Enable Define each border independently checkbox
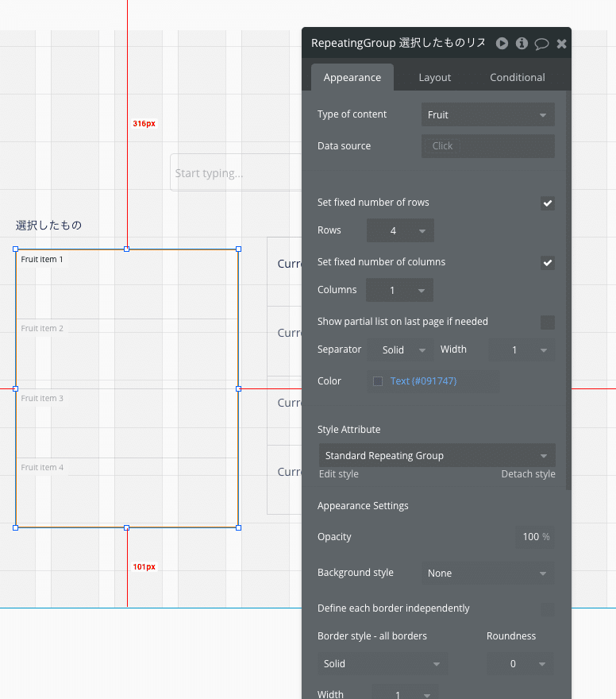 (548, 609)
